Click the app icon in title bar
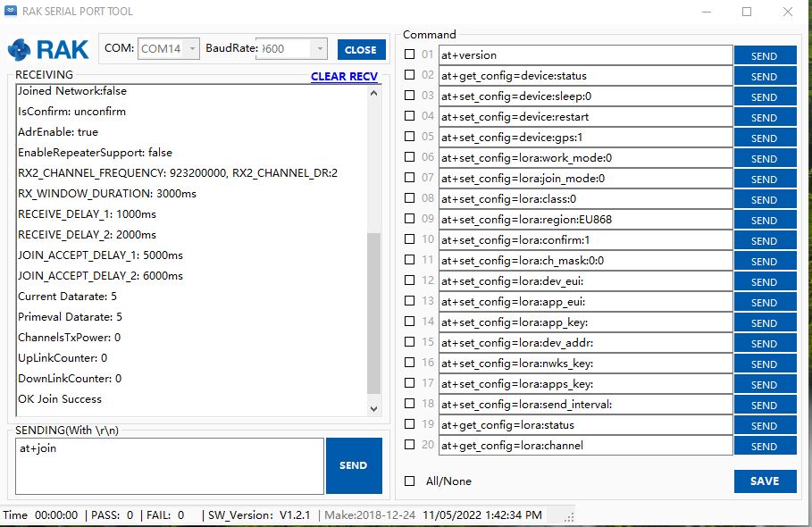The width and height of the screenshot is (812, 527). 13,12
